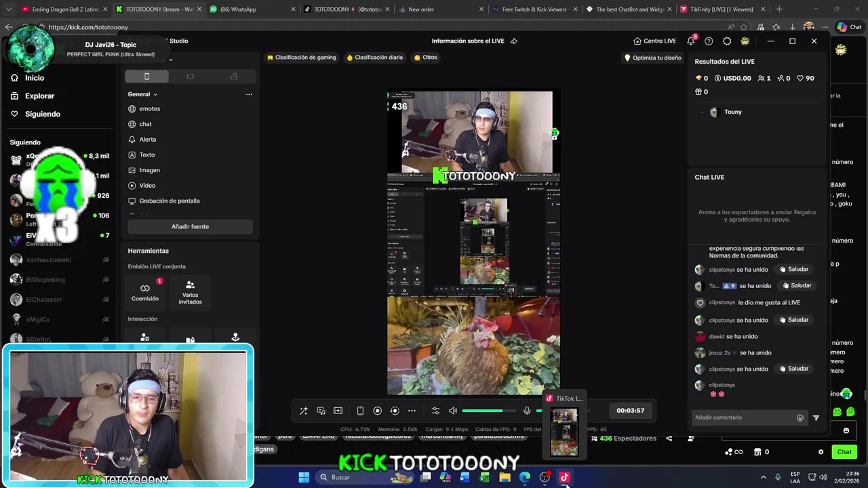Open the Varios invitados tool
868x488 pixels.
pyautogui.click(x=190, y=292)
